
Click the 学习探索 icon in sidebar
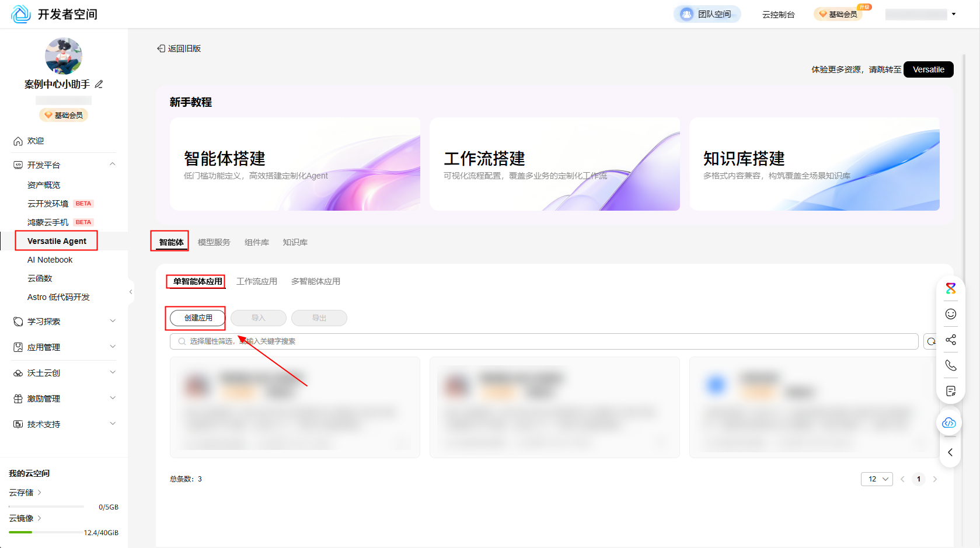18,322
